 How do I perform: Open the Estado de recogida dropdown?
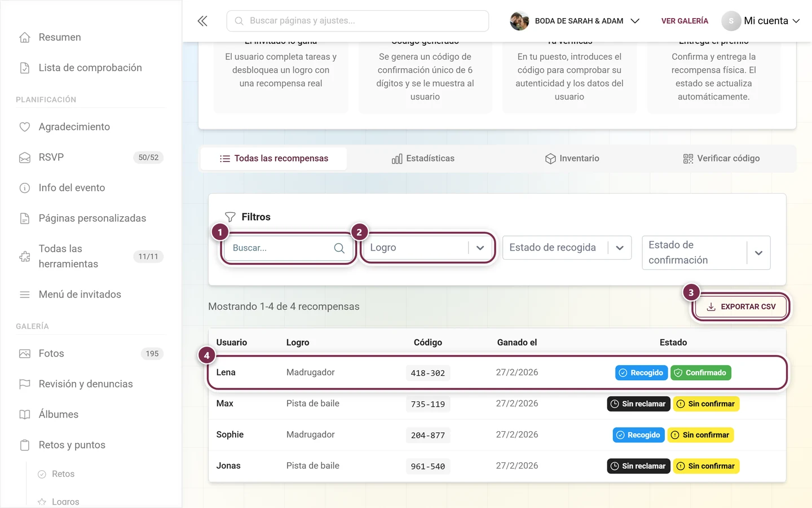567,248
